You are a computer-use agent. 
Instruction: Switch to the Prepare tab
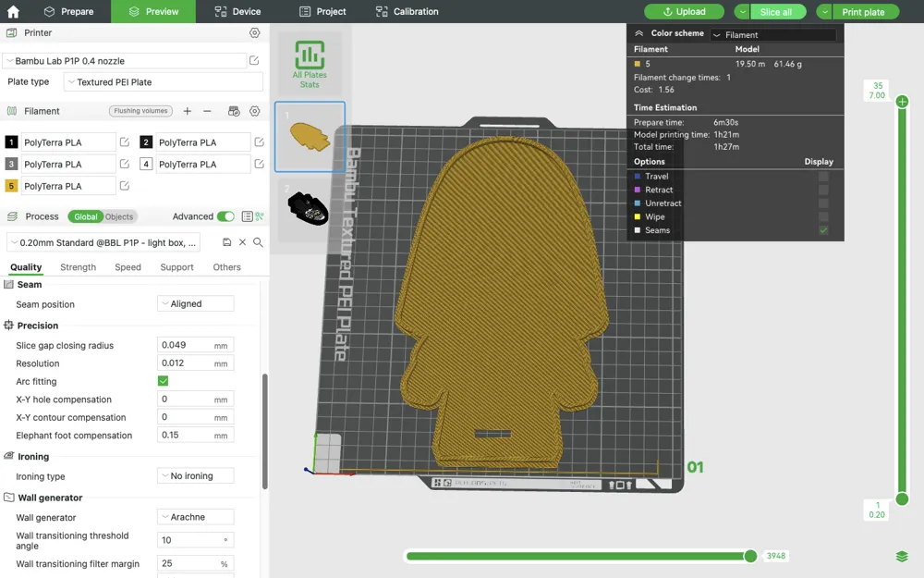click(69, 11)
